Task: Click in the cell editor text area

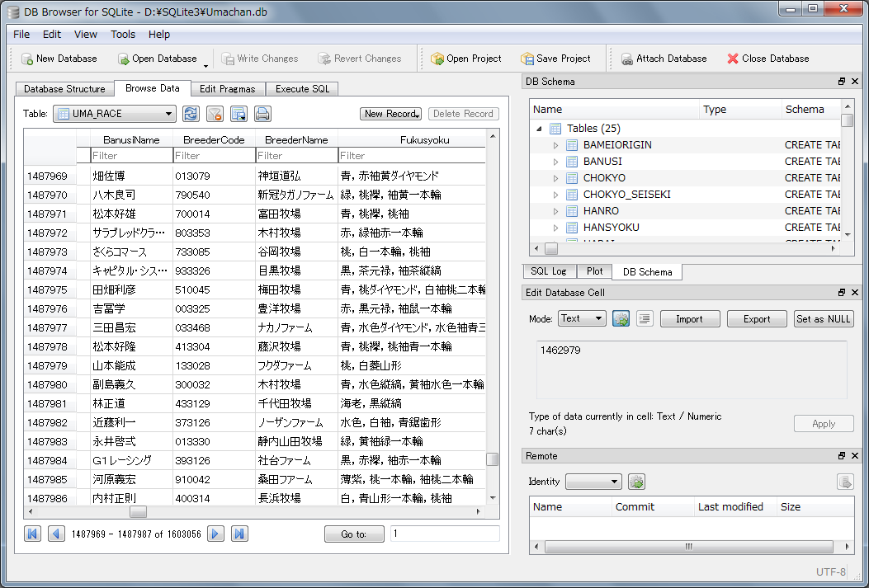Action: [692, 369]
